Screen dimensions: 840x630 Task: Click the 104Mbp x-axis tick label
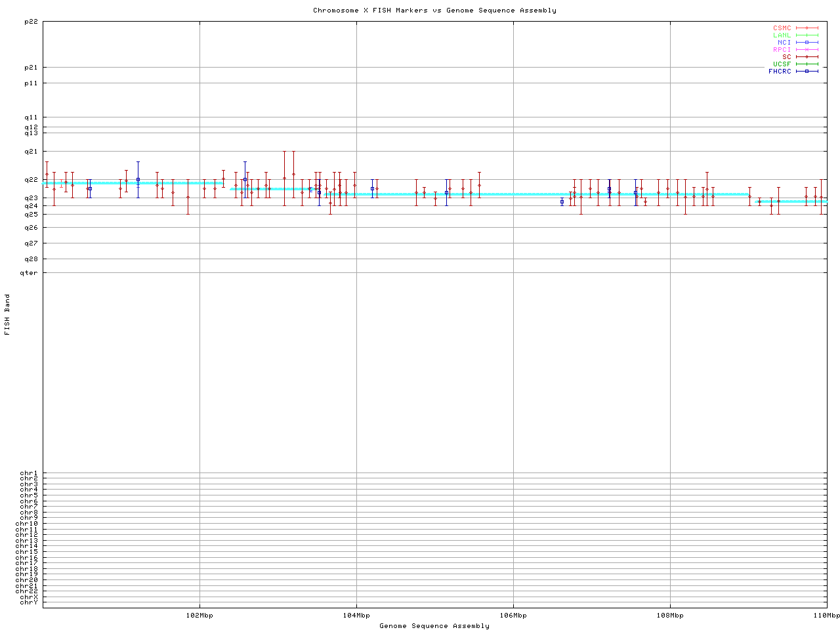click(356, 616)
